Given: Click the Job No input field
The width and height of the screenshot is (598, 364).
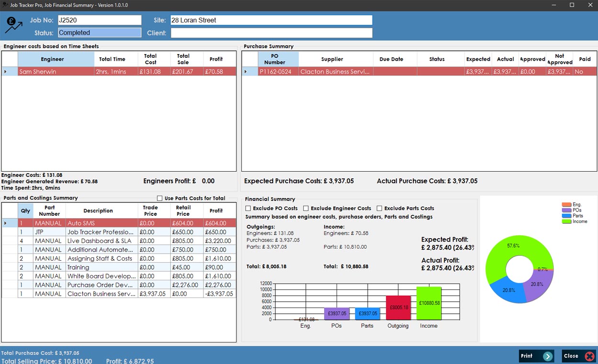Looking at the screenshot, I should [x=100, y=20].
